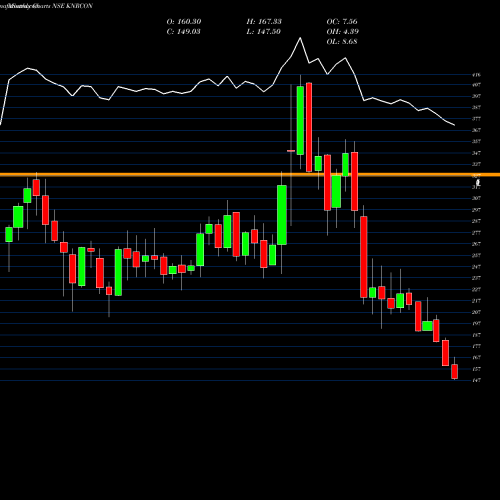Click the 416 price axis label
500x500 pixels.
coord(476,75)
